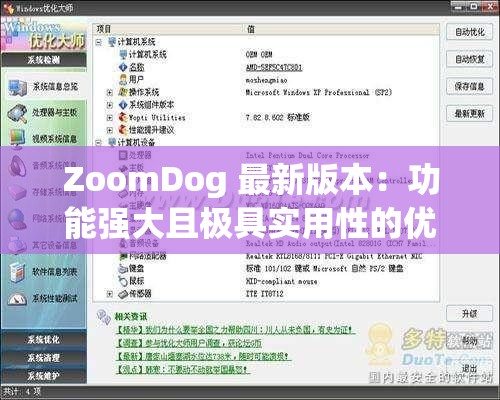Image resolution: width=500 pixels, height=400 pixels.
Task: Open the 【最新】唐家山堰塞湖 news link
Action: 203,356
